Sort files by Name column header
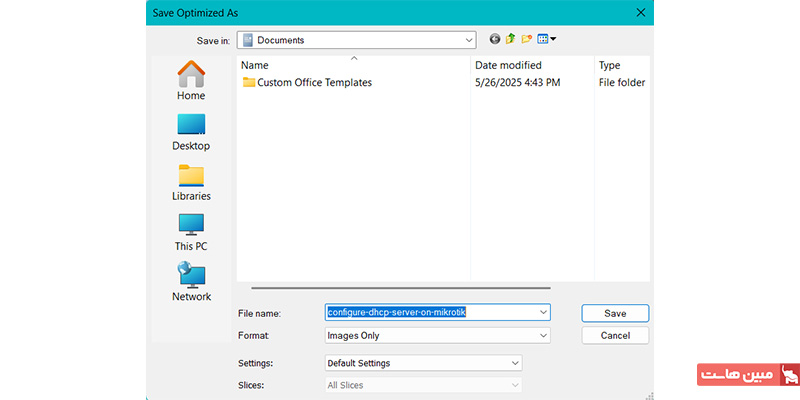Viewport: 800px width, 400px height. tap(350, 65)
